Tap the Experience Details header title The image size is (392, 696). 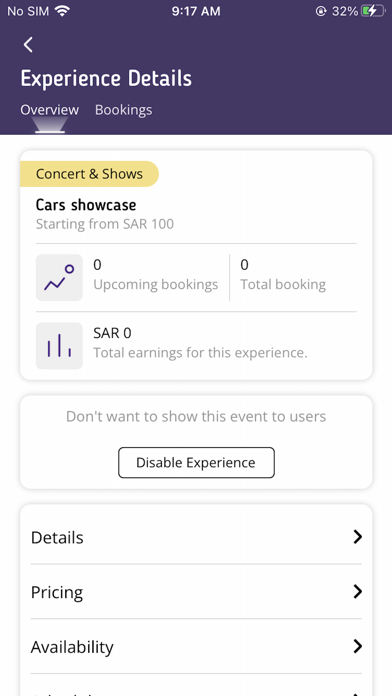pyautogui.click(x=106, y=78)
